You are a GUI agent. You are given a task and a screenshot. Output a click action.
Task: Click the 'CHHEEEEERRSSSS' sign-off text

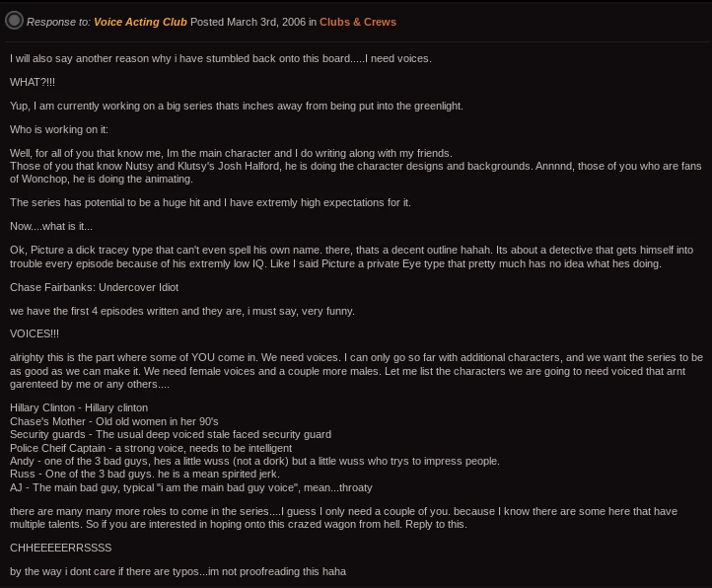61,548
